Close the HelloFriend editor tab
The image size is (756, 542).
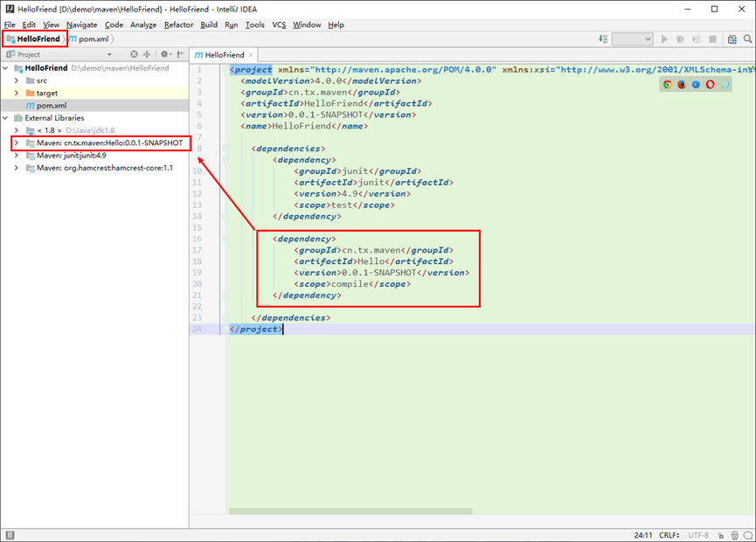click(x=251, y=55)
